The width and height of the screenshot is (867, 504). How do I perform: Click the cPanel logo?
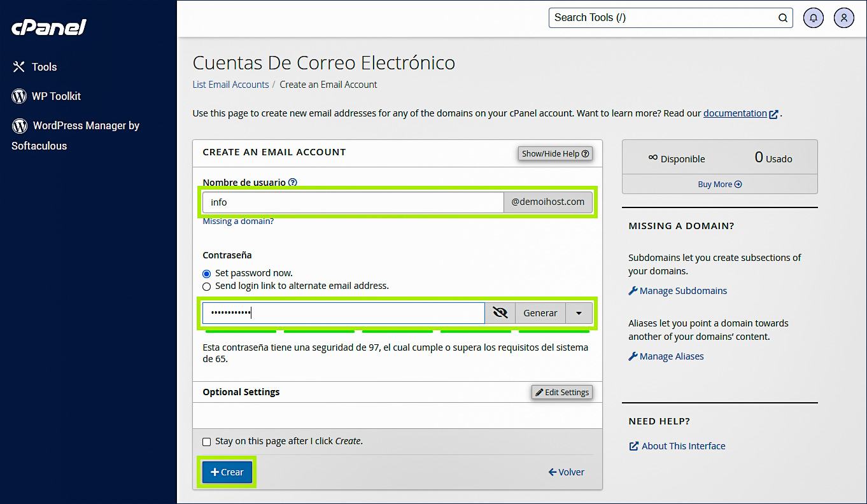coord(48,27)
